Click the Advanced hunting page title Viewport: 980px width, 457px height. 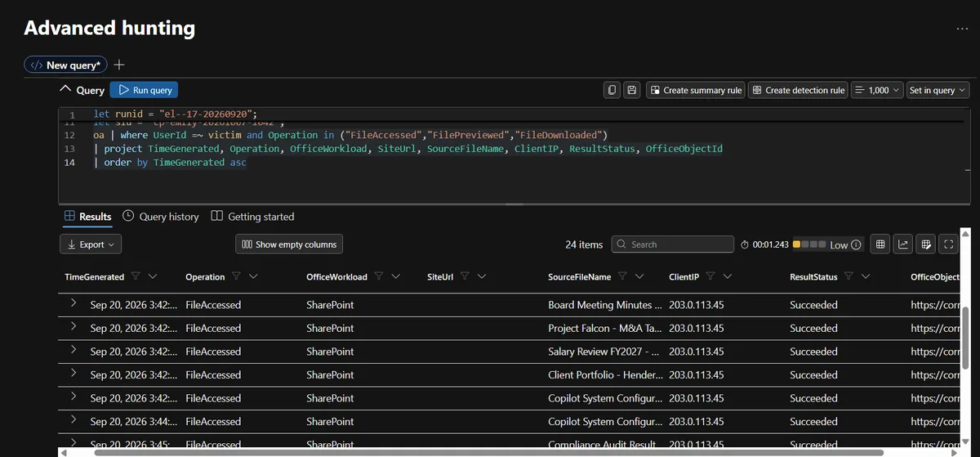tap(109, 28)
